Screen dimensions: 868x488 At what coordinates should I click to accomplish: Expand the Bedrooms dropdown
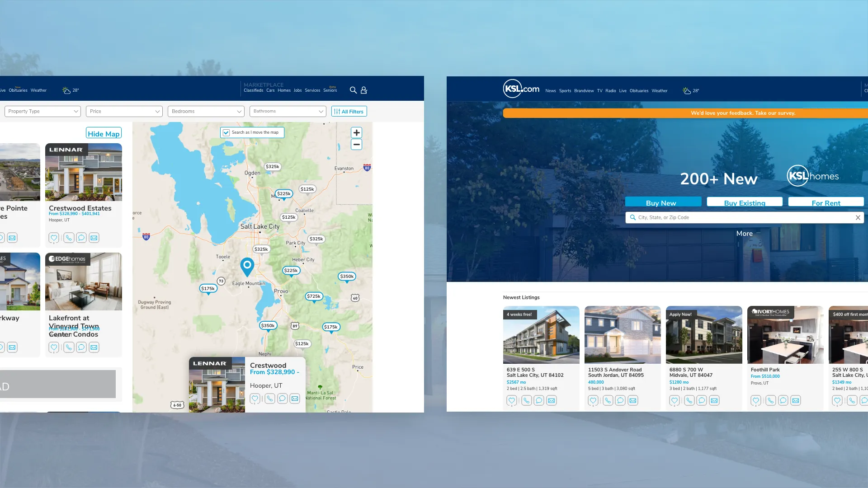206,112
